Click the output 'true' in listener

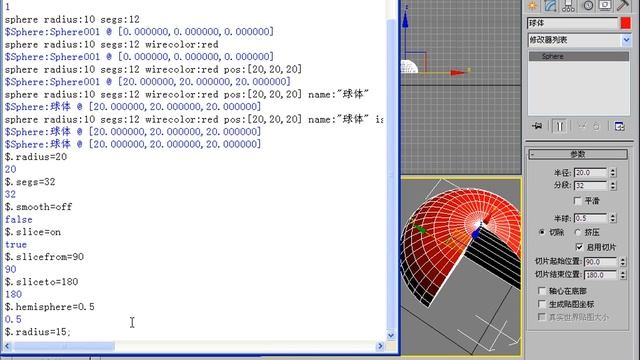[x=16, y=244]
